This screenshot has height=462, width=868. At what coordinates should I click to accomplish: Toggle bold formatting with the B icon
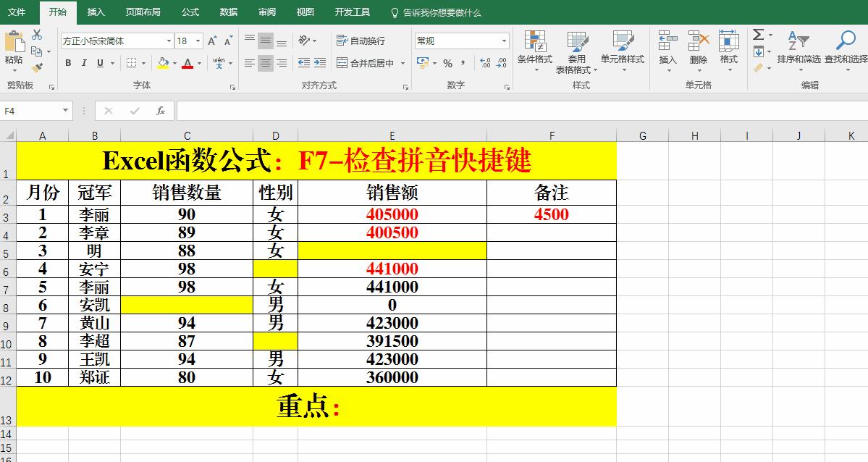pyautogui.click(x=67, y=63)
